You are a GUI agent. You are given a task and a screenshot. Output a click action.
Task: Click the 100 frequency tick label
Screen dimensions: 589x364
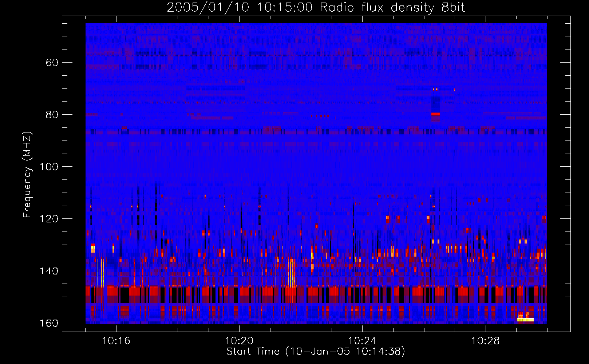coord(49,167)
